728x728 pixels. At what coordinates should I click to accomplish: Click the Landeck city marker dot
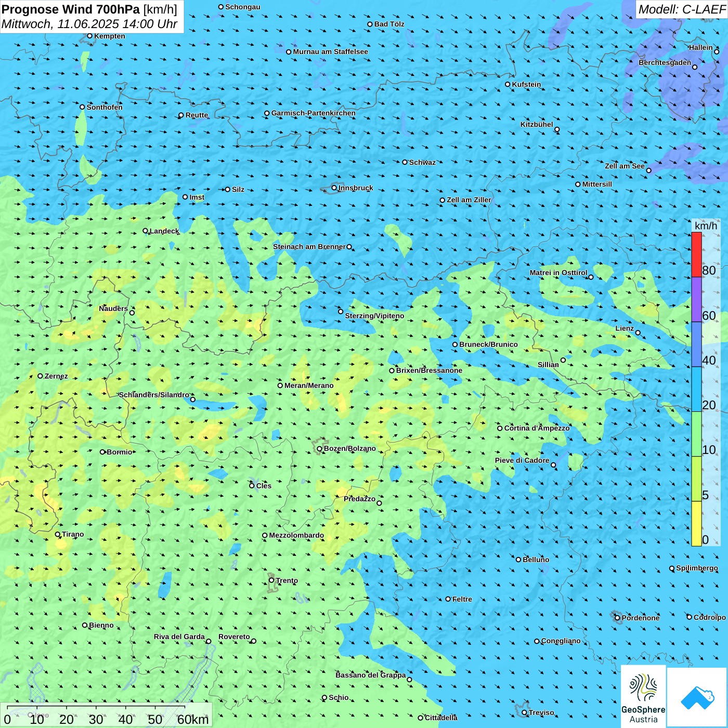coord(145,231)
